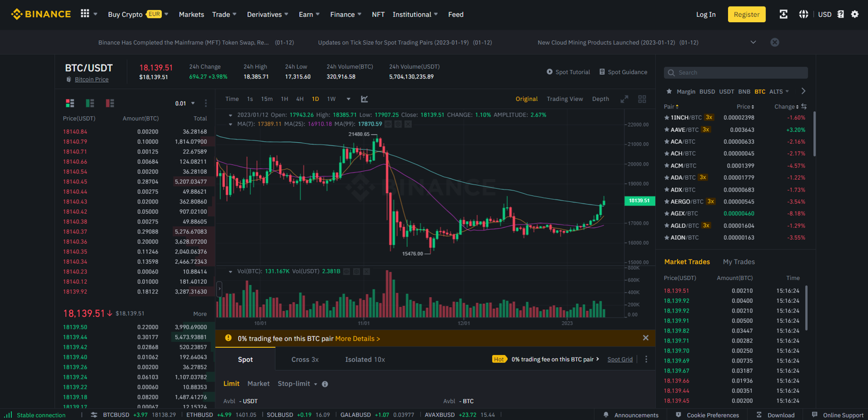Open the multi-chart grid layout icon
The width and height of the screenshot is (868, 420).
[x=642, y=99]
